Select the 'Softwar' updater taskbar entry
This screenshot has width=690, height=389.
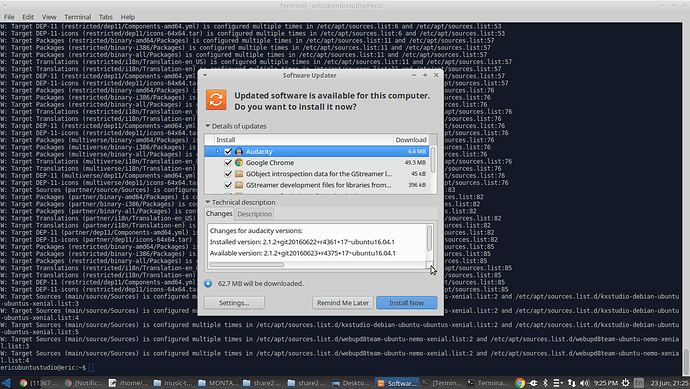click(x=396, y=383)
